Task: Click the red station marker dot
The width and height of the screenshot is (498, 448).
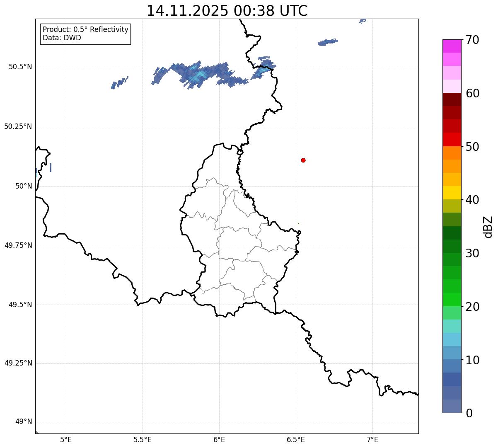Action: [303, 160]
